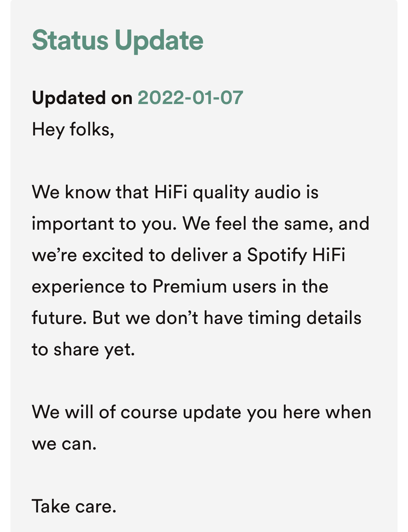Open the 2022-01-07 date link

coord(190,97)
